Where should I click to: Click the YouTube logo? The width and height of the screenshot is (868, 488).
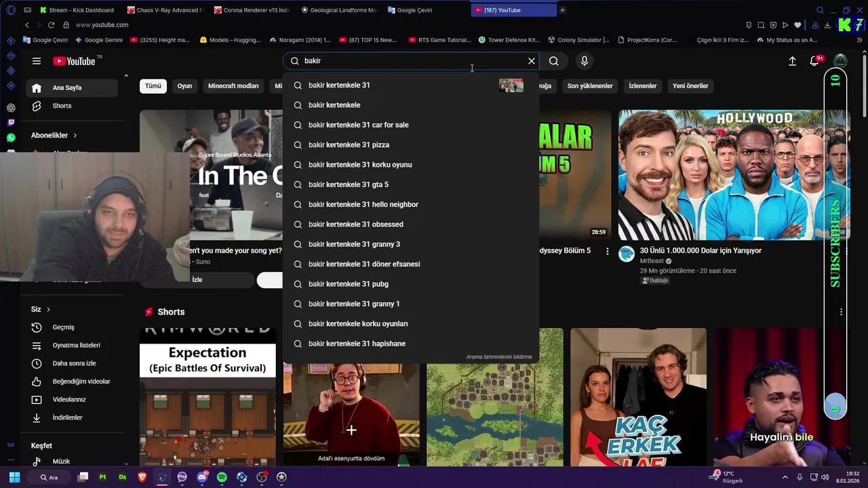[74, 61]
